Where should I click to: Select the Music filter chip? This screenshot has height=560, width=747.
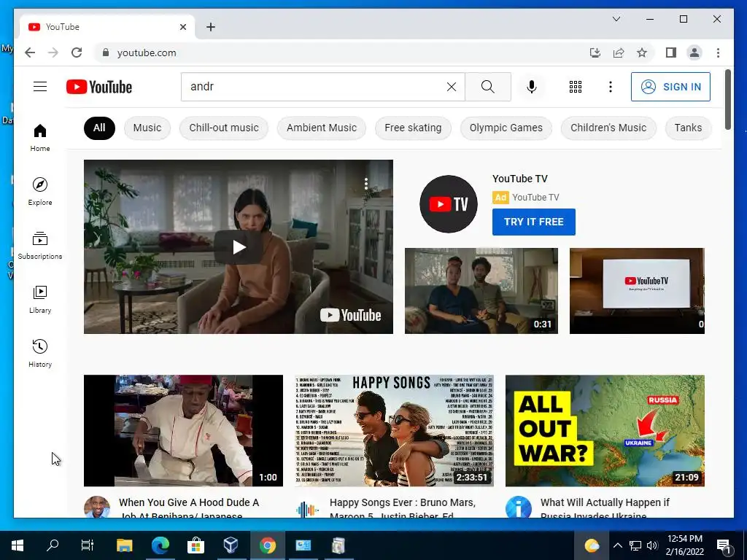[147, 128]
